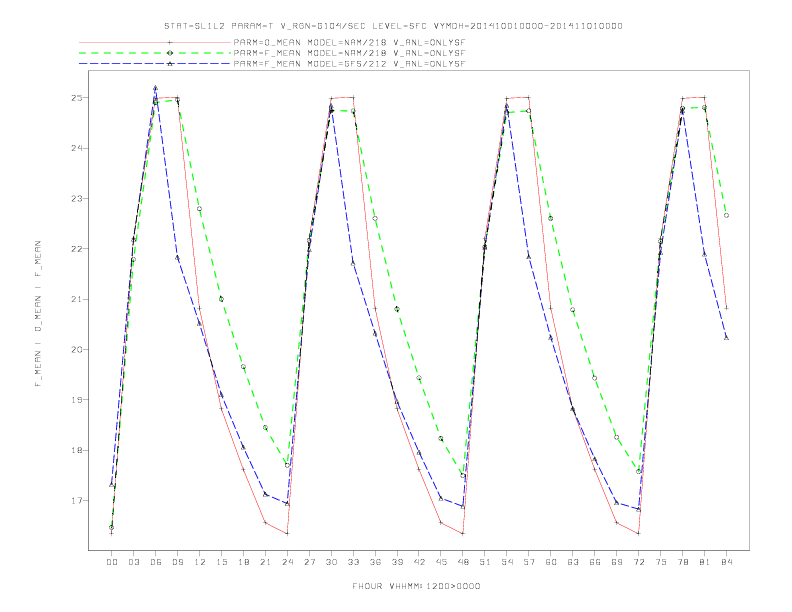Click the green circle marker at hour 12
This screenshot has width=792, height=612.
click(x=200, y=209)
